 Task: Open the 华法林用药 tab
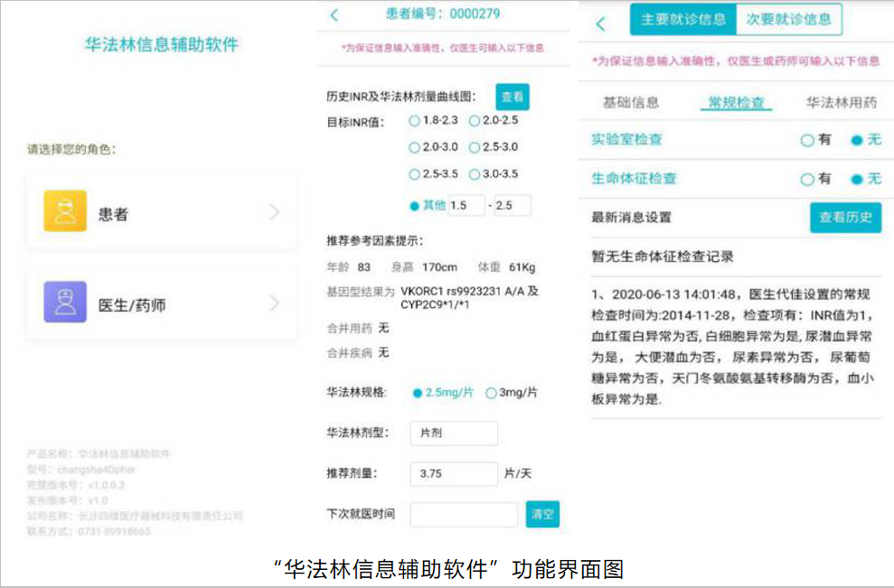pyautogui.click(x=841, y=103)
